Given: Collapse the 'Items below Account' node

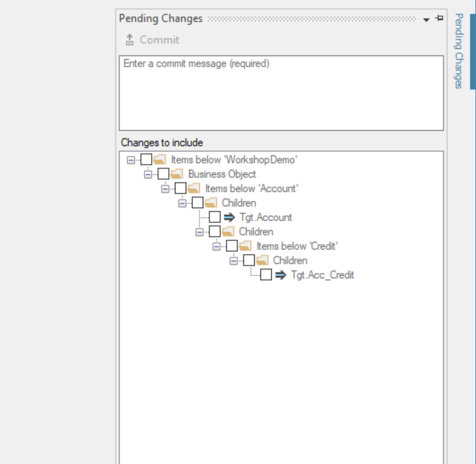Looking at the screenshot, I should 165,188.
